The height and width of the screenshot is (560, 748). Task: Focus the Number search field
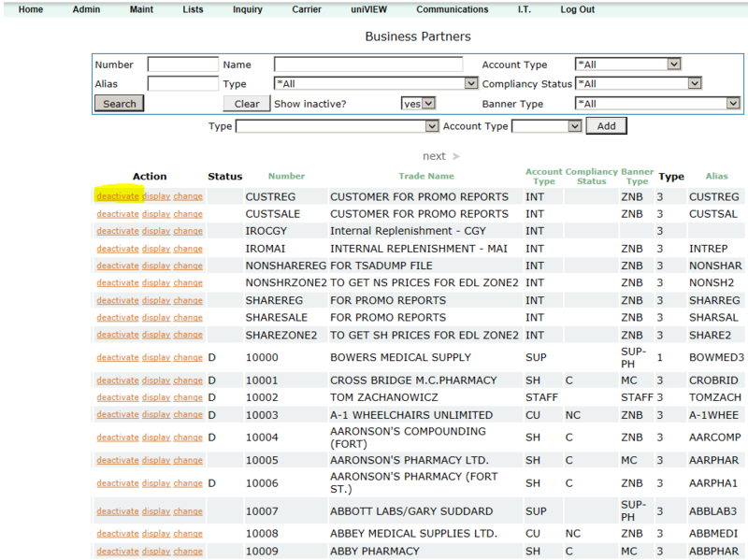tap(182, 65)
